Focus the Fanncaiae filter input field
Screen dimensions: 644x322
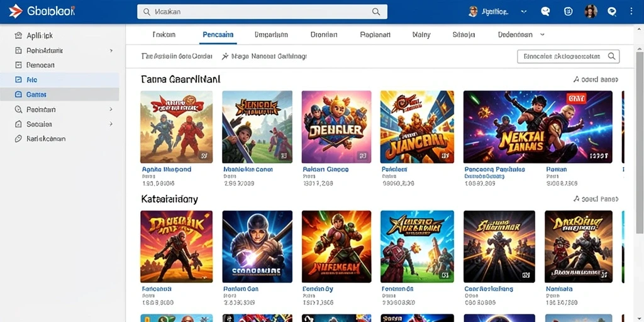[x=569, y=56]
